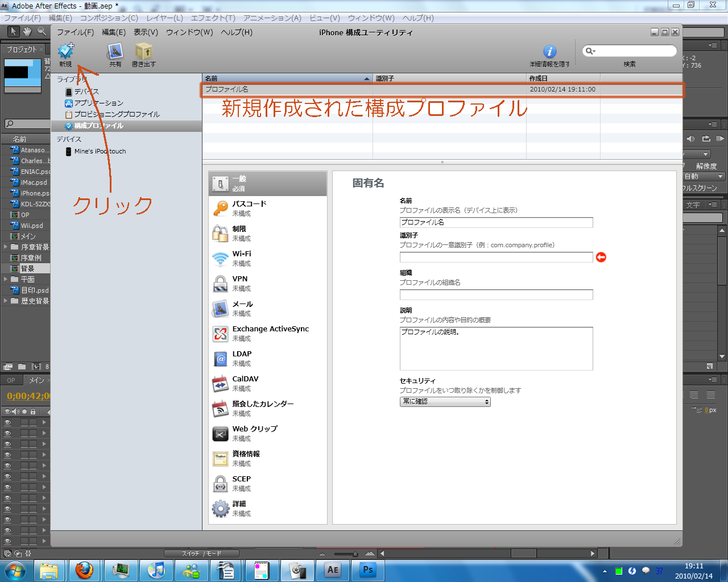Screen dimensions: 728x582
Task: Click new folder icon in Project panel
Action: [x=22, y=367]
